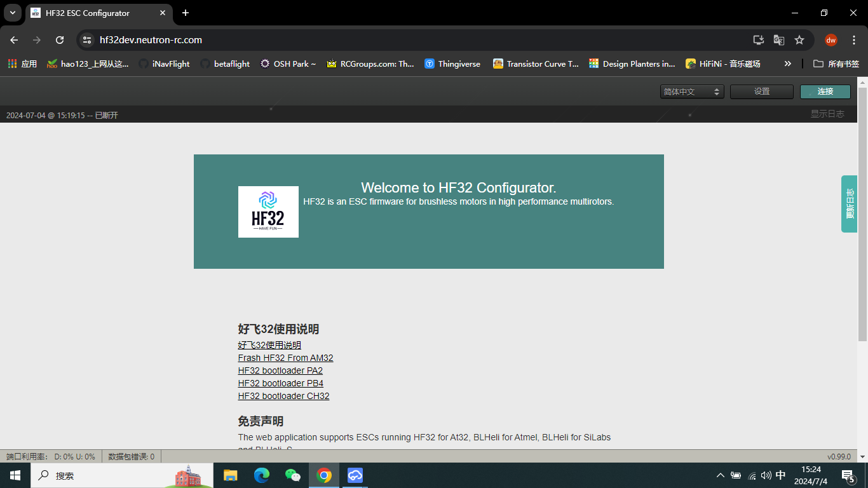This screenshot has height=488, width=868.
Task: Open the HF32 bootloader PB4 link
Action: (x=281, y=383)
